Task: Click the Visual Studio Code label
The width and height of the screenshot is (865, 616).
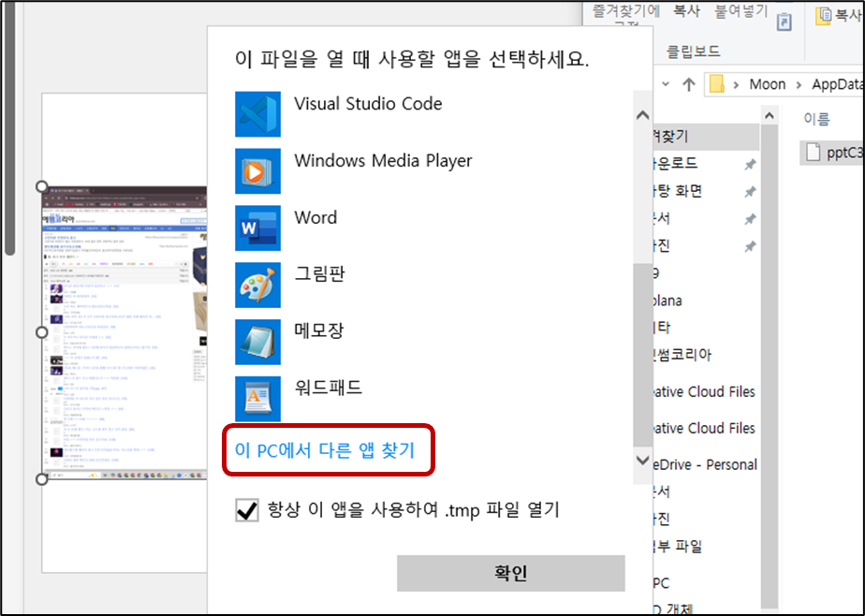Action: (368, 104)
